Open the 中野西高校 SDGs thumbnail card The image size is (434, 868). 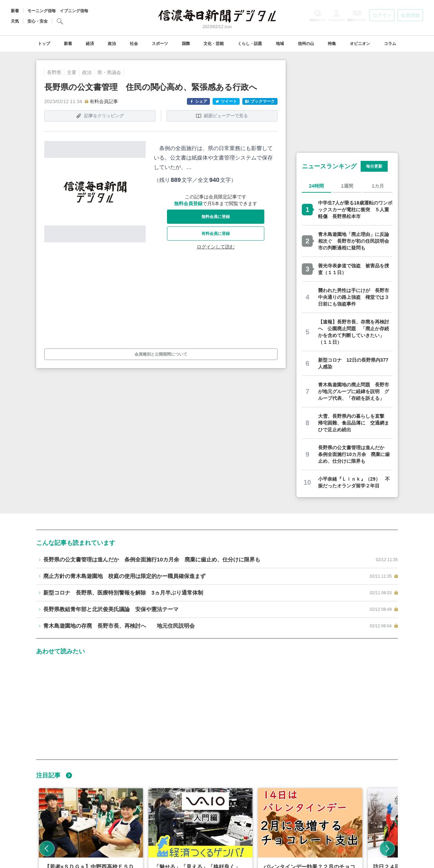[91, 823]
